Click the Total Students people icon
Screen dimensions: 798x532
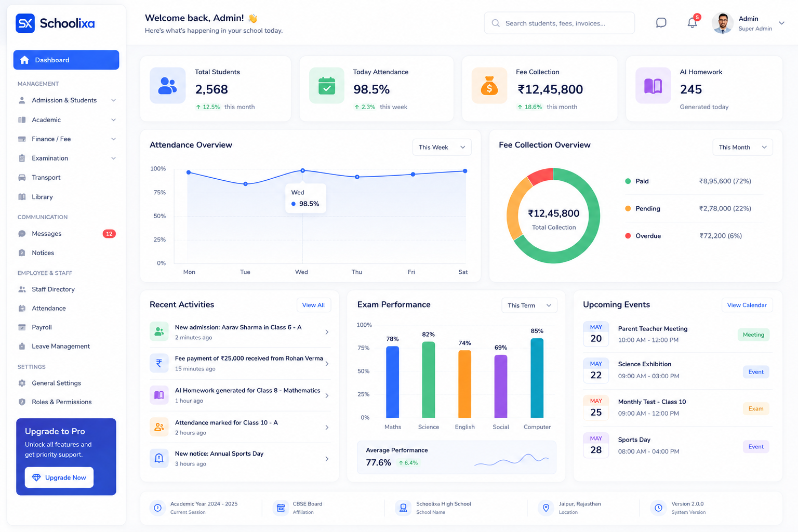click(x=167, y=85)
